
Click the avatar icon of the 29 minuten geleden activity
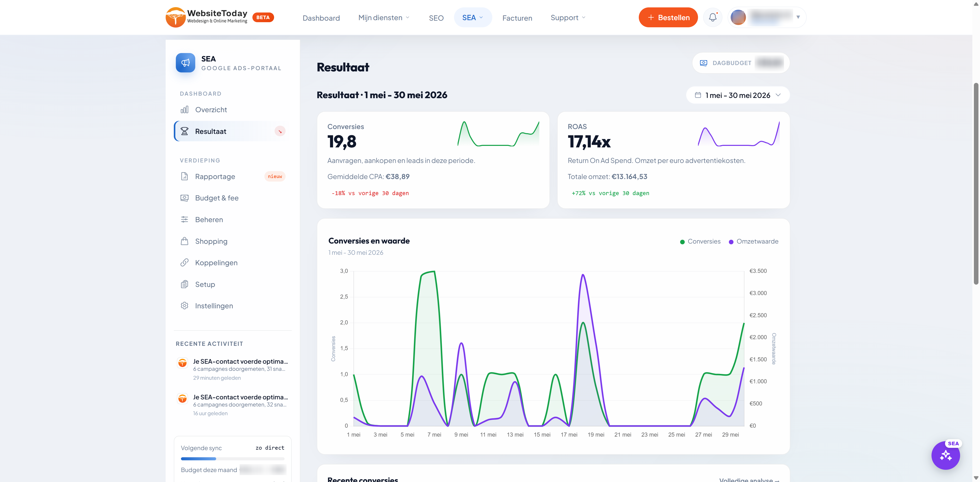(x=183, y=363)
